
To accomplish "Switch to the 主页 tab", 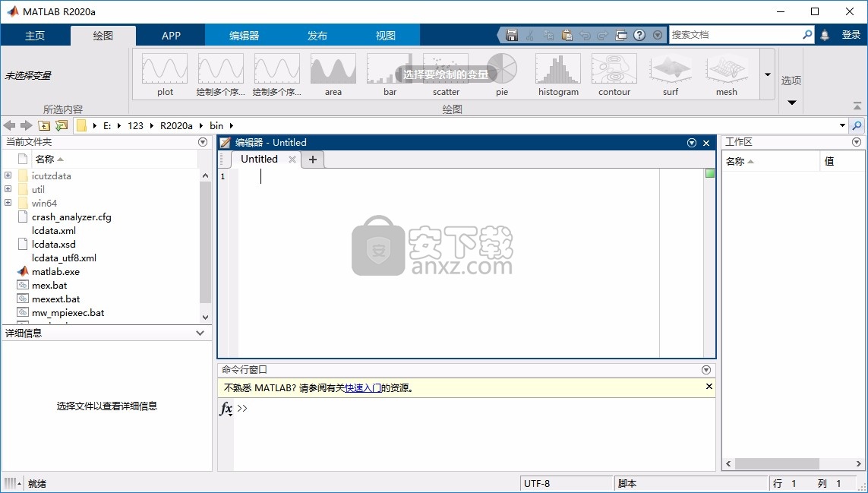I will [35, 36].
